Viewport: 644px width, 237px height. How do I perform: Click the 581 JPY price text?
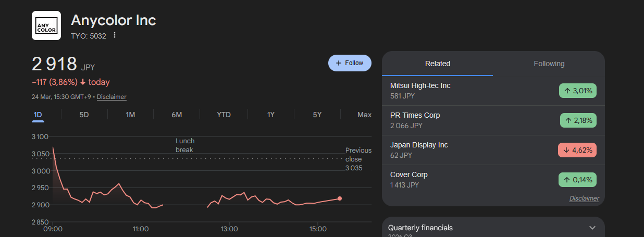click(x=402, y=96)
